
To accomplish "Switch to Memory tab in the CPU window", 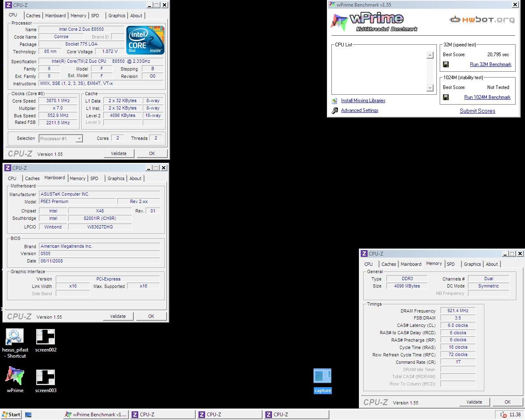I will click(78, 16).
